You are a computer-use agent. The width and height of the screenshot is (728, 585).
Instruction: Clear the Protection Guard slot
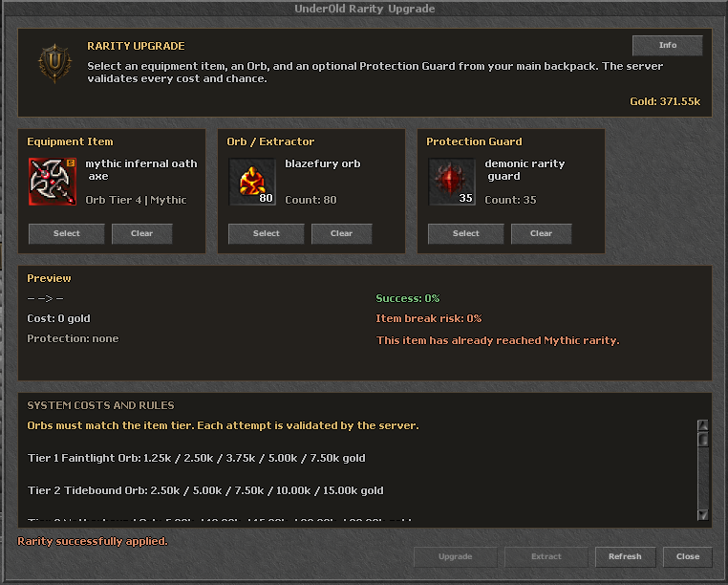coord(542,233)
